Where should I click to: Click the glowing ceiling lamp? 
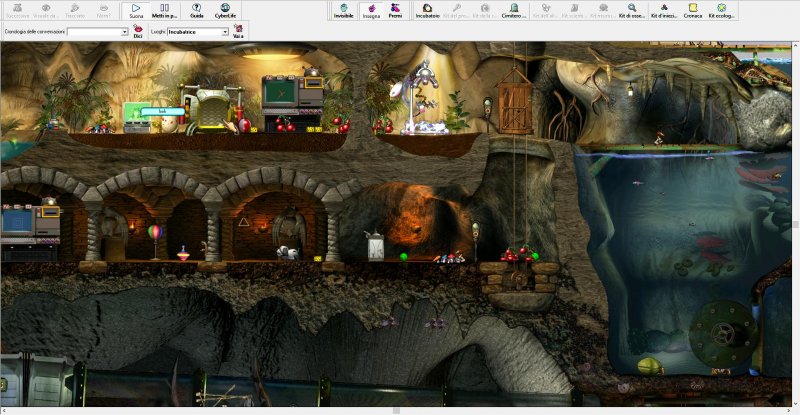[x=270, y=52]
